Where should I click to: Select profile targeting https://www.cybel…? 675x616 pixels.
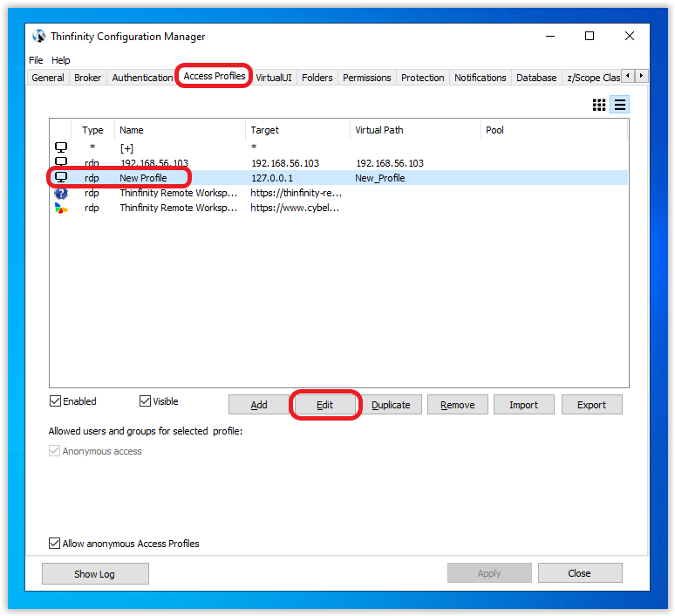point(338,208)
